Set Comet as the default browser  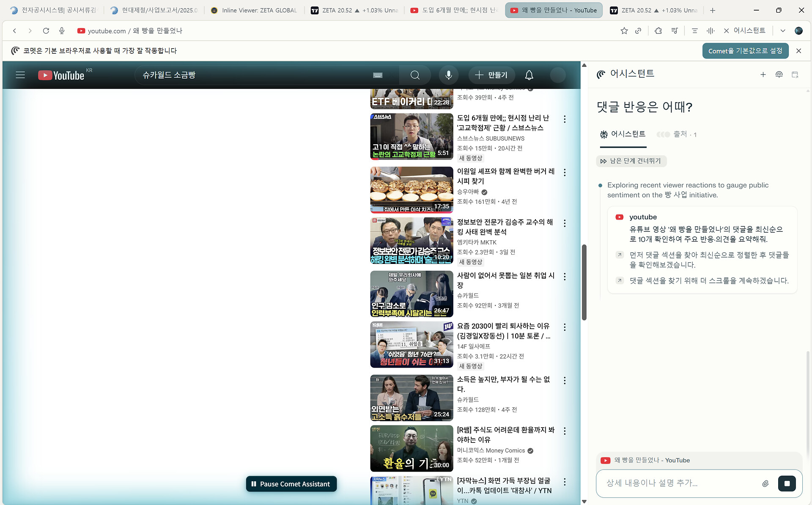coord(745,51)
